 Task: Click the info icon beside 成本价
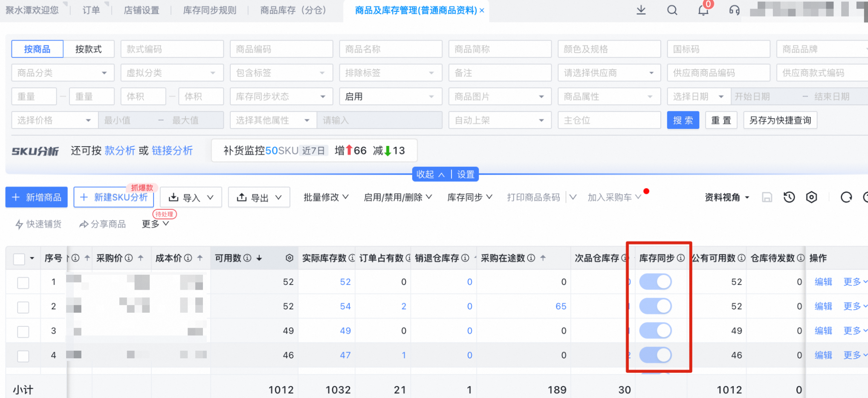188,258
